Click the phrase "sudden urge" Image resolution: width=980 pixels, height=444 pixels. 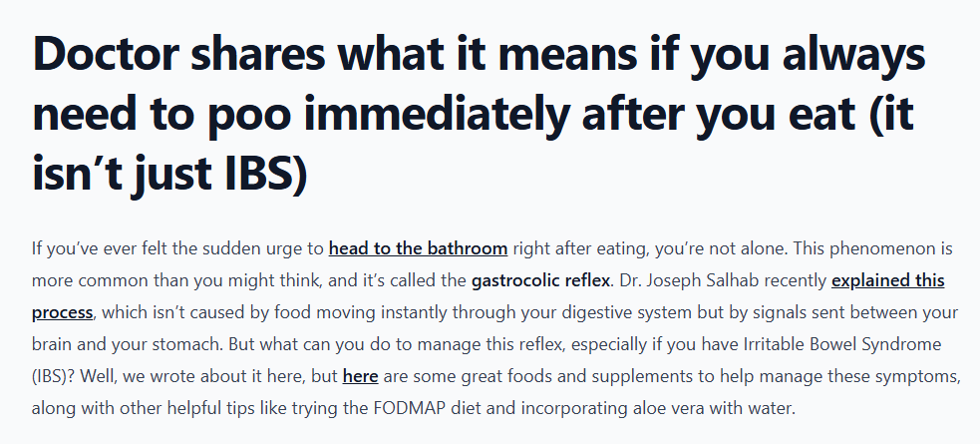259,248
